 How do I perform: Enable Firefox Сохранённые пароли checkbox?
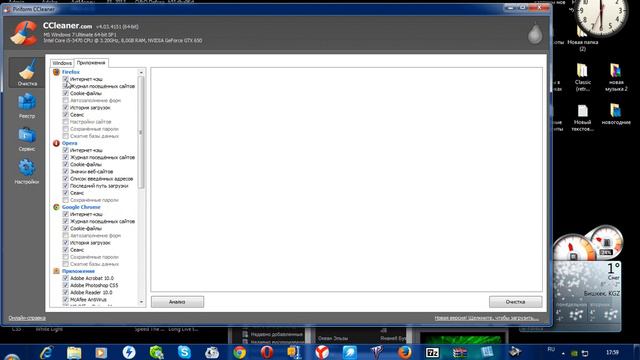(x=66, y=129)
